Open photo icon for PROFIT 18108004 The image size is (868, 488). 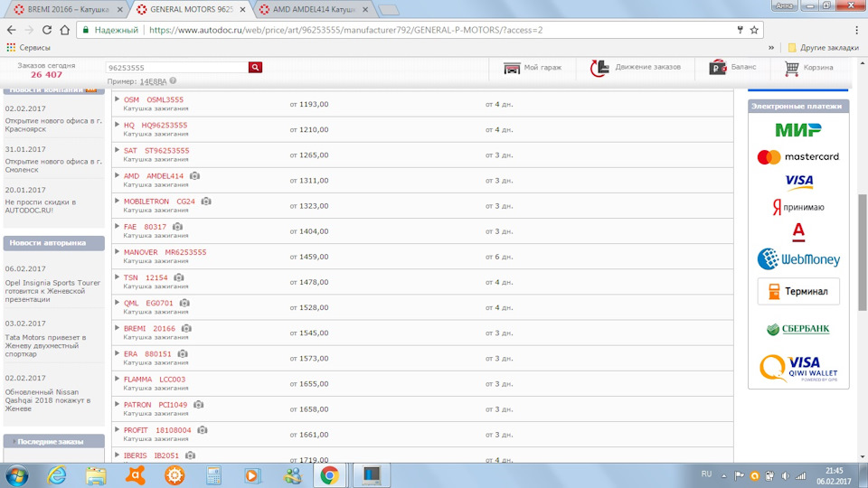tap(202, 430)
